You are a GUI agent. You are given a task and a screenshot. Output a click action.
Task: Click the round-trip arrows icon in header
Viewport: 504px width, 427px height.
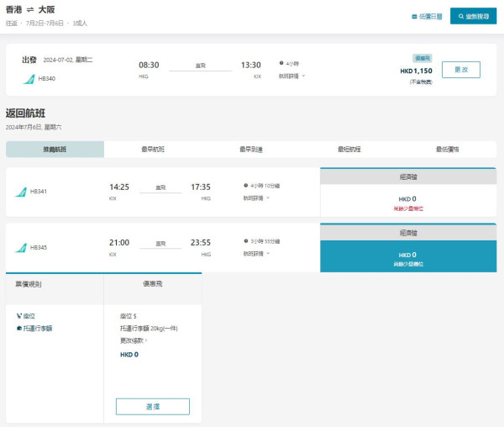click(x=30, y=10)
